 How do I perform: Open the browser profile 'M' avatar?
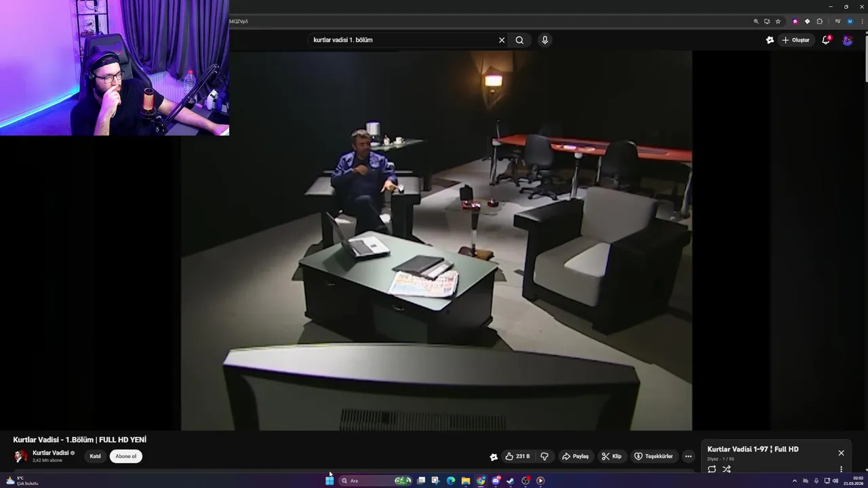850,21
